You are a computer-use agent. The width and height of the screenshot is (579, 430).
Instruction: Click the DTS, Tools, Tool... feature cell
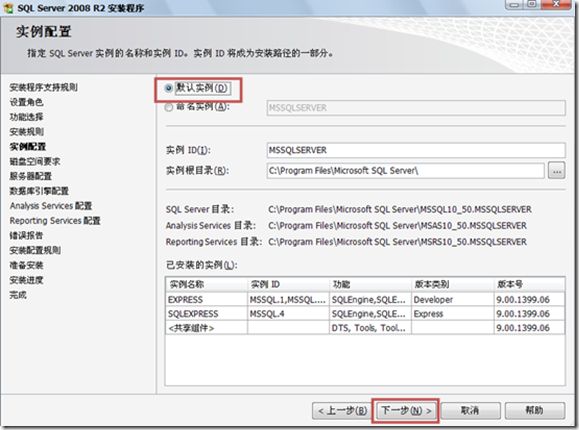pyautogui.click(x=370, y=328)
